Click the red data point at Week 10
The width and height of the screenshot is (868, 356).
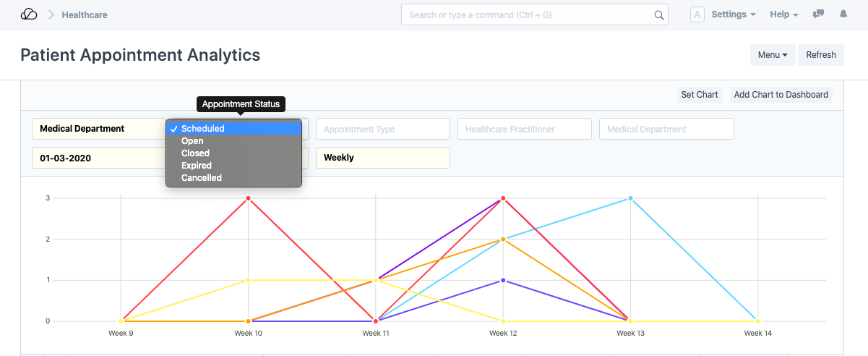[248, 198]
